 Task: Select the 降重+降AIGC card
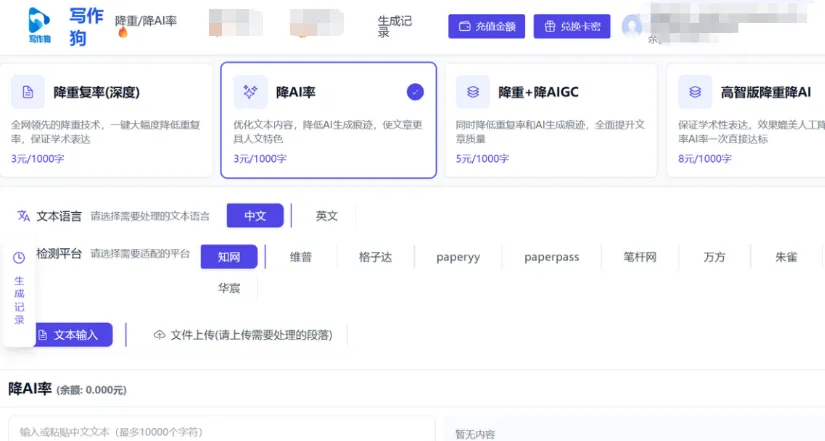551,120
